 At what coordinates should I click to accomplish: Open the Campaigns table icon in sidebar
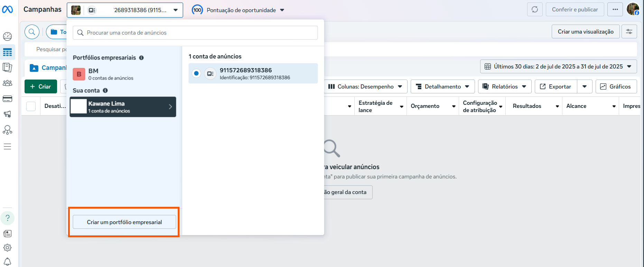pos(8,52)
